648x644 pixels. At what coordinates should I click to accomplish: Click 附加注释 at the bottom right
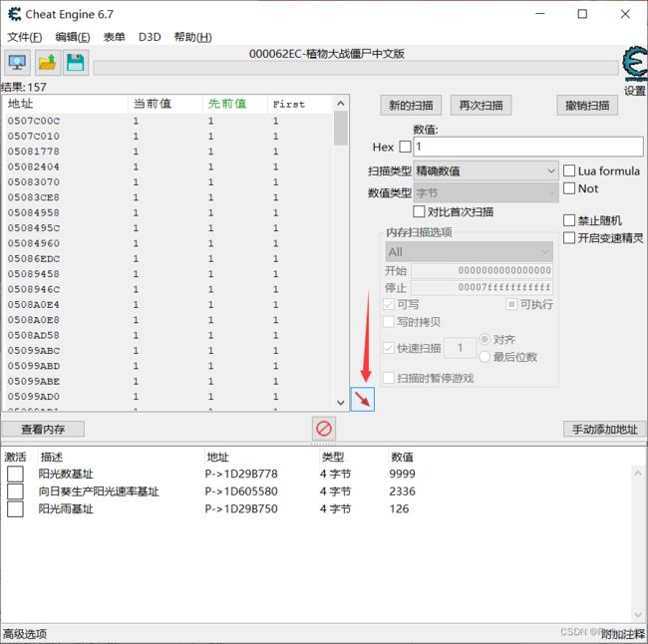click(622, 634)
